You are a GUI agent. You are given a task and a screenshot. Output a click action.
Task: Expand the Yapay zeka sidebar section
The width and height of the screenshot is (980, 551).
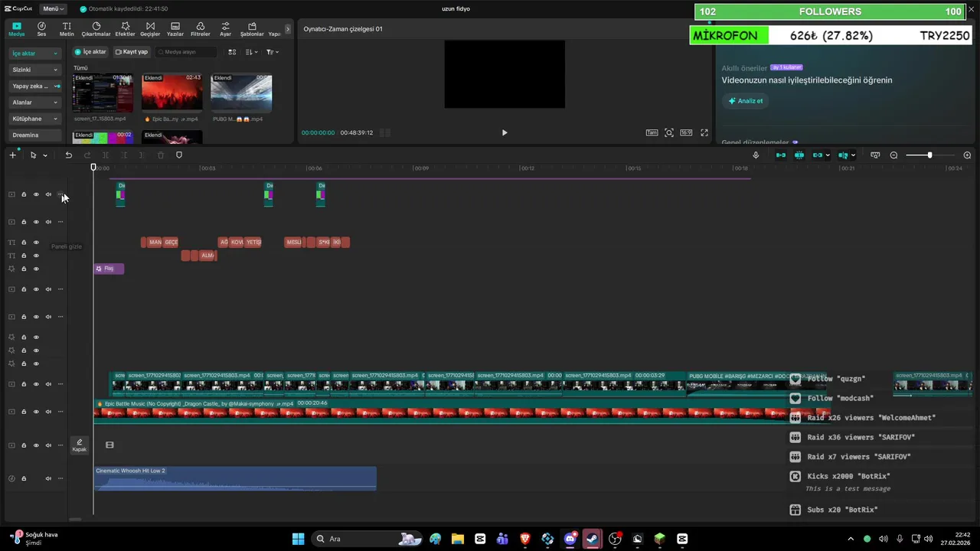point(35,86)
